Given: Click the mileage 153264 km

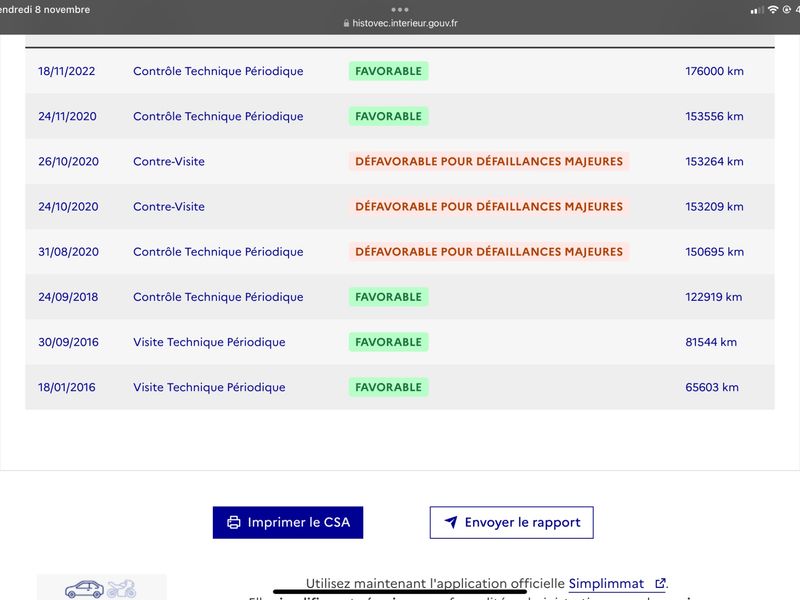Looking at the screenshot, I should (x=714, y=161).
